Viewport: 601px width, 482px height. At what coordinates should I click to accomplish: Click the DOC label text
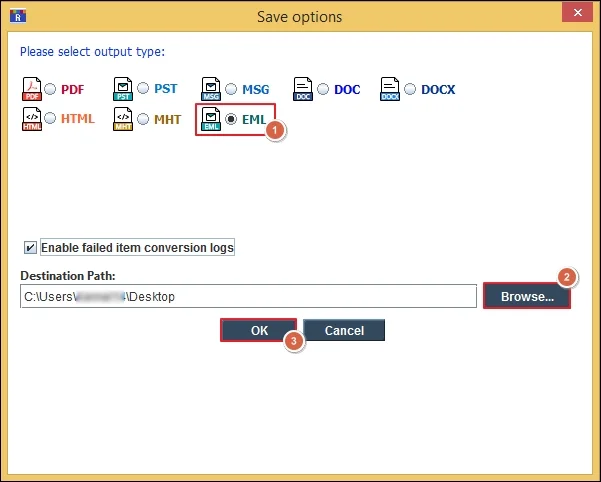(347, 89)
